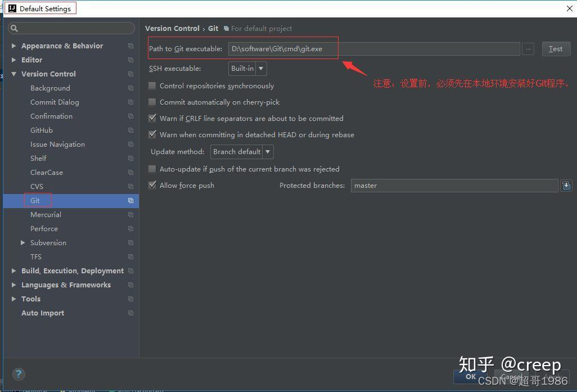Click the shared-settings icon beside Editor entry
577x392 pixels.
click(x=130, y=60)
